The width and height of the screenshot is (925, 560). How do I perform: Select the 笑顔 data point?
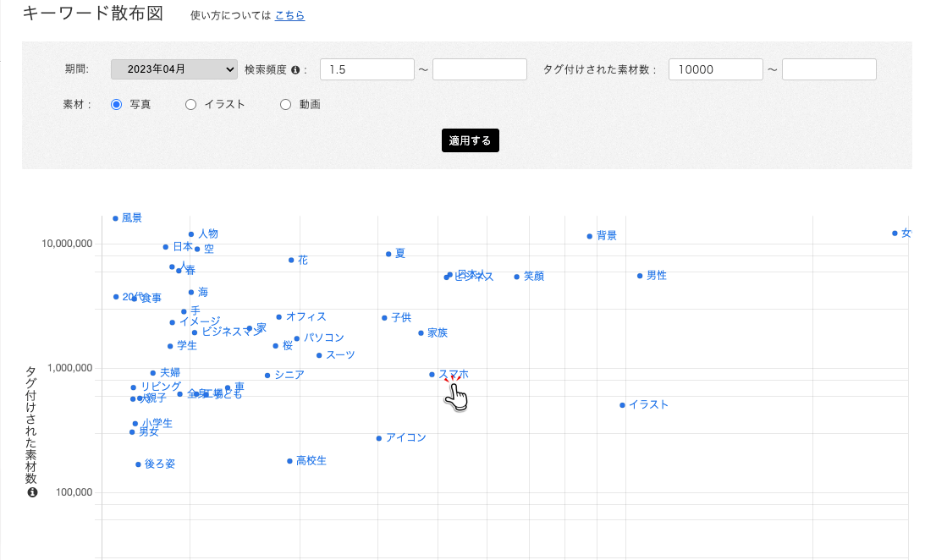coord(517,277)
